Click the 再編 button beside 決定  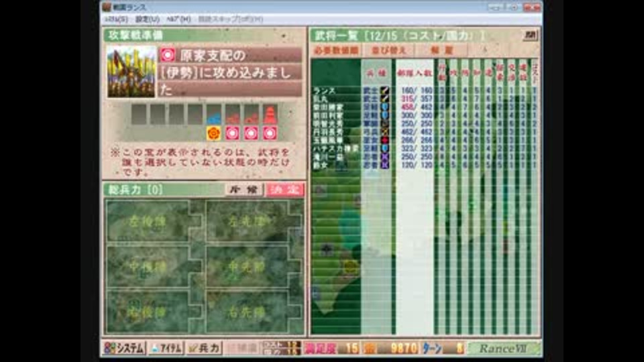(244, 190)
